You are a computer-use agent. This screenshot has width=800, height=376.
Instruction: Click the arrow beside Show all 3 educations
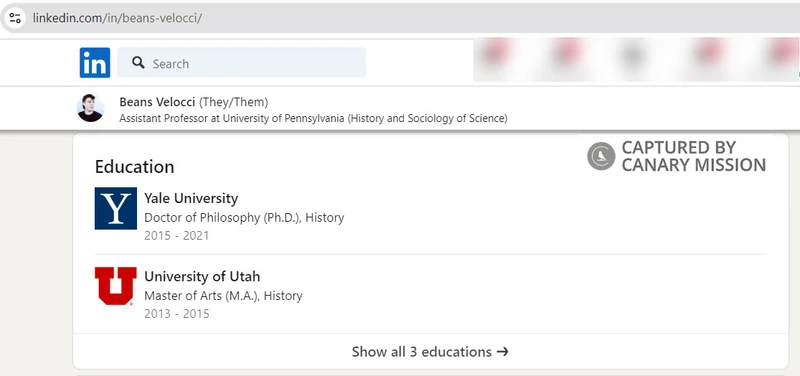point(503,352)
